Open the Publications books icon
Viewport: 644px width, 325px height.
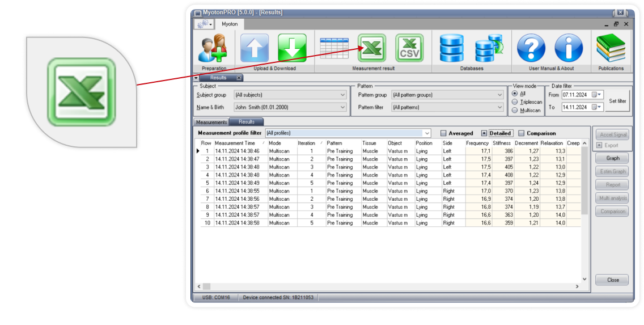(611, 48)
